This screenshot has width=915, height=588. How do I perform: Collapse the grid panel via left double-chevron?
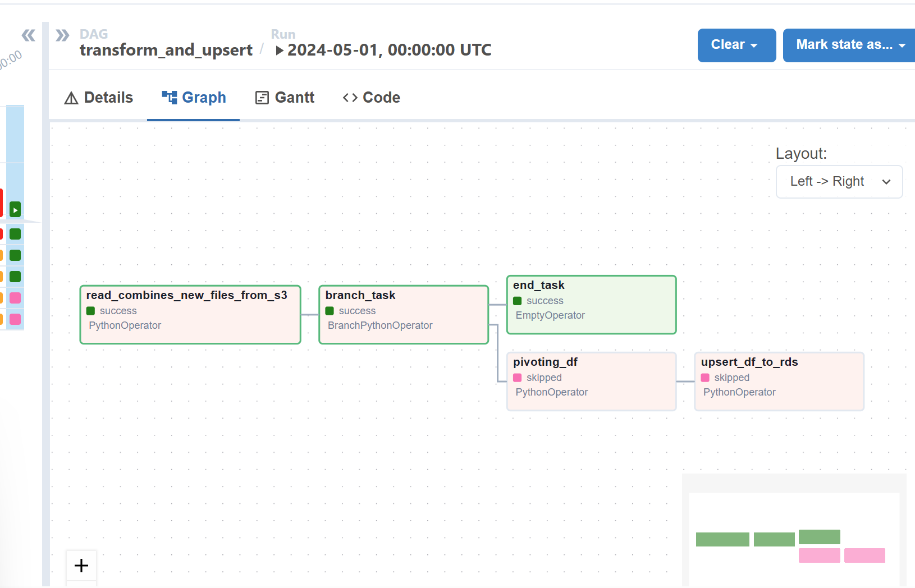pyautogui.click(x=29, y=35)
